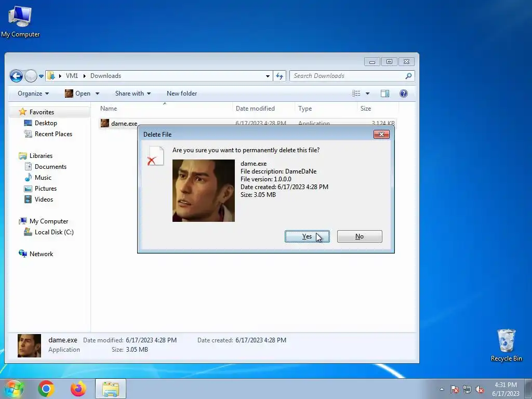Expand the view options dropdown arrow
Viewport: 532px width, 399px height.
[x=367, y=94]
